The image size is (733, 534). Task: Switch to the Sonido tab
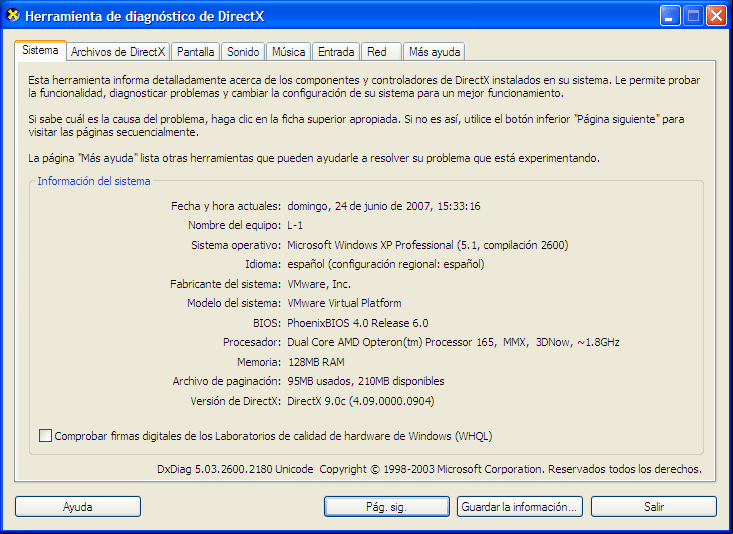[x=243, y=51]
